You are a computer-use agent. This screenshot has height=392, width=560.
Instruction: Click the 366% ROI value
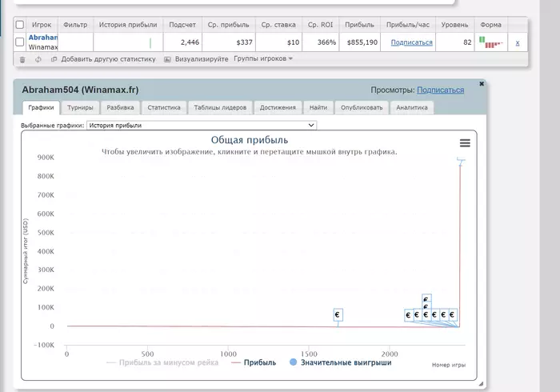click(326, 42)
